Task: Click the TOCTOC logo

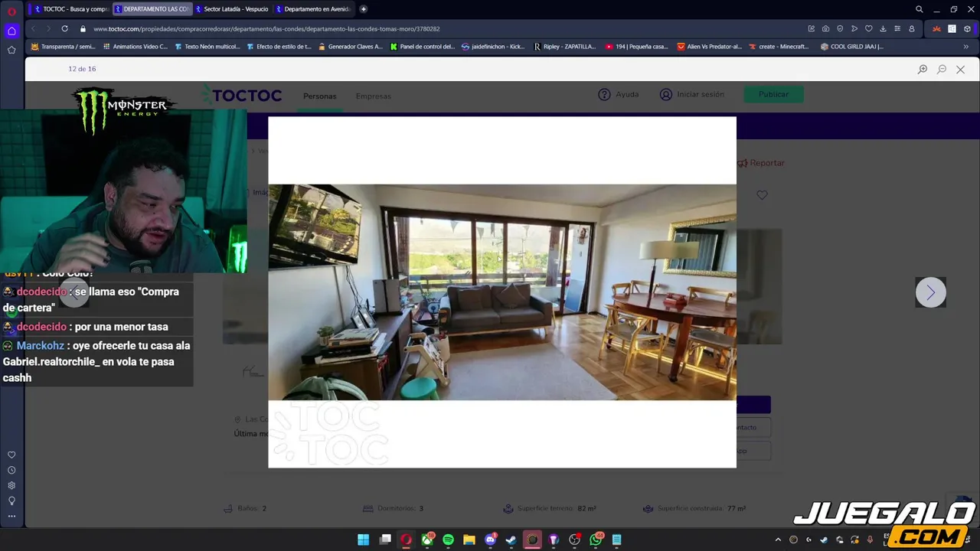Action: coord(242,96)
